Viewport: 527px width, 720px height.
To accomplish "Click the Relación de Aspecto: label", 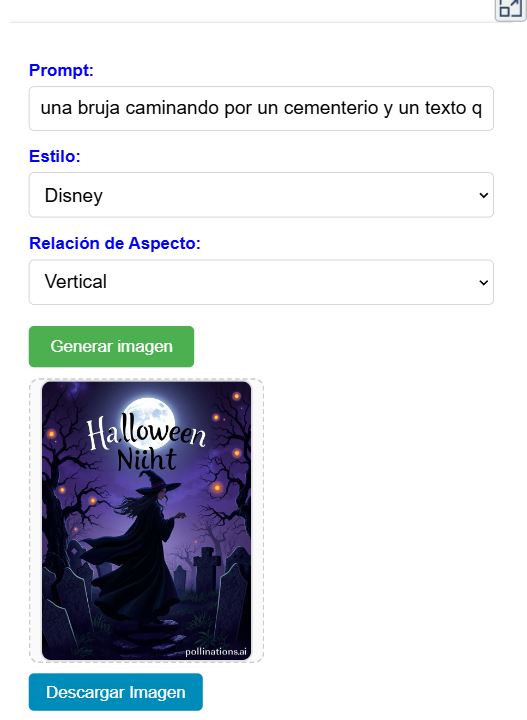I will [x=115, y=243].
